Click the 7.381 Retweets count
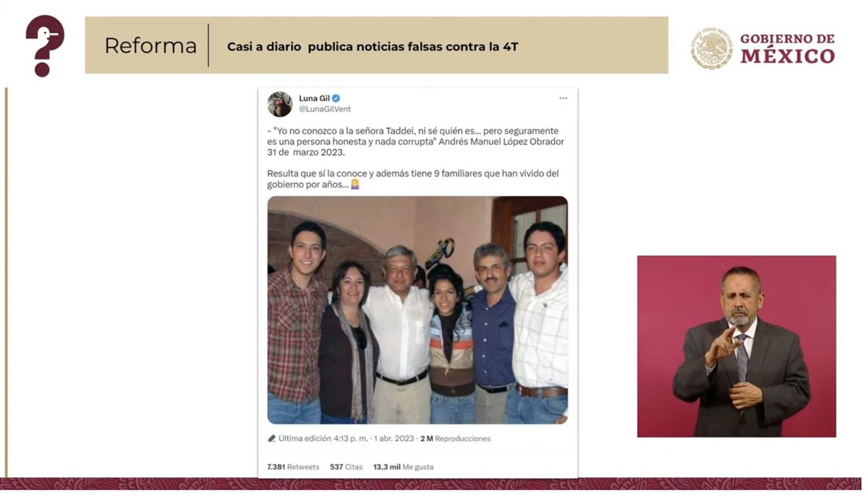 click(x=293, y=467)
